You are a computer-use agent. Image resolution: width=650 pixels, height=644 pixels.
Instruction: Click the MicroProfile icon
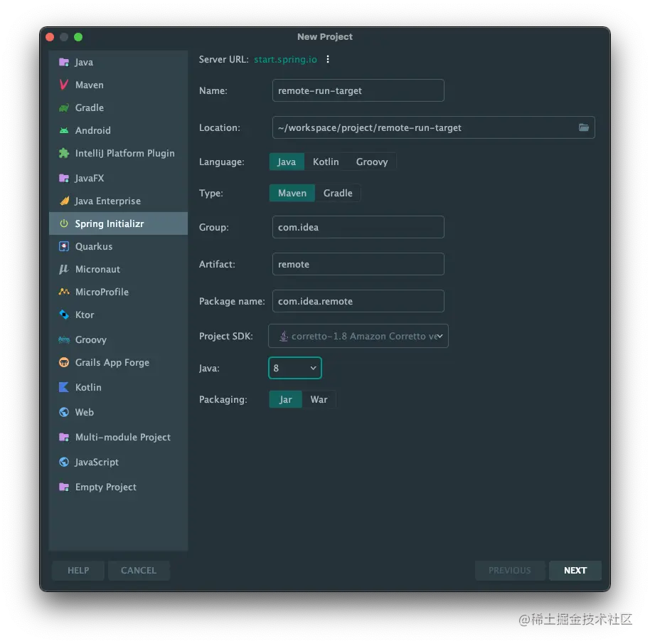[64, 292]
